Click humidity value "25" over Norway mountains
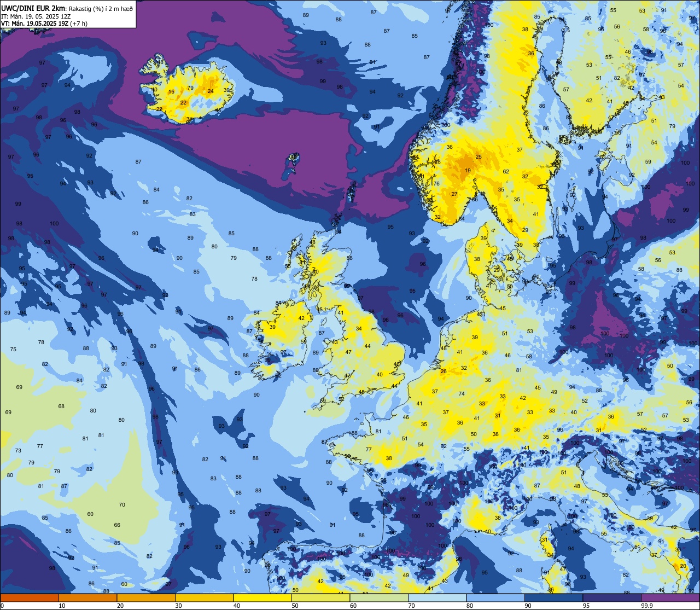Screen dimensions: 700x610 (x=479, y=157)
